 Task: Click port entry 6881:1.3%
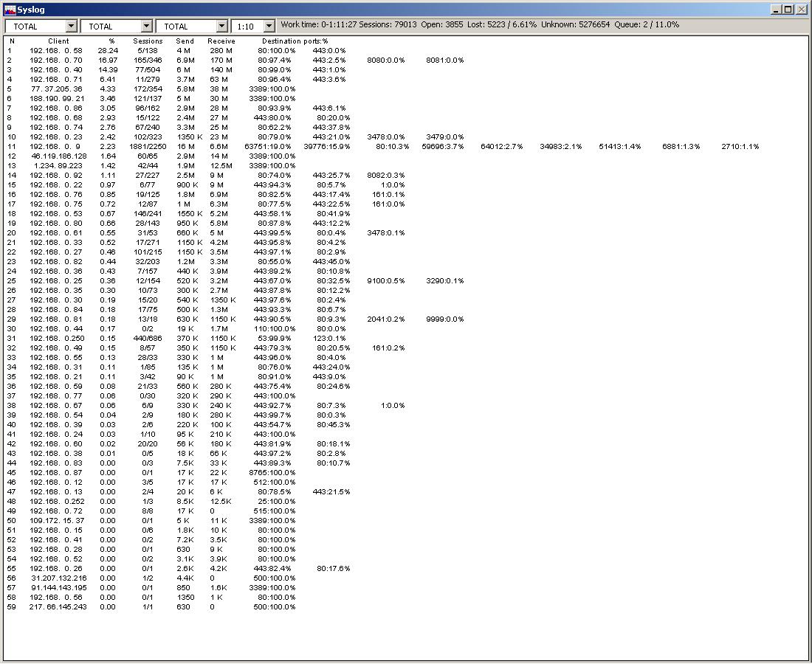pos(681,147)
